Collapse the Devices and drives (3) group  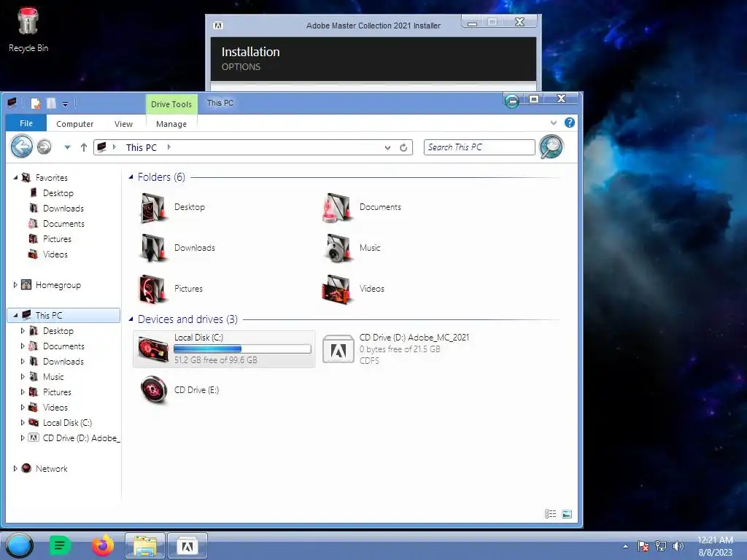pos(131,319)
